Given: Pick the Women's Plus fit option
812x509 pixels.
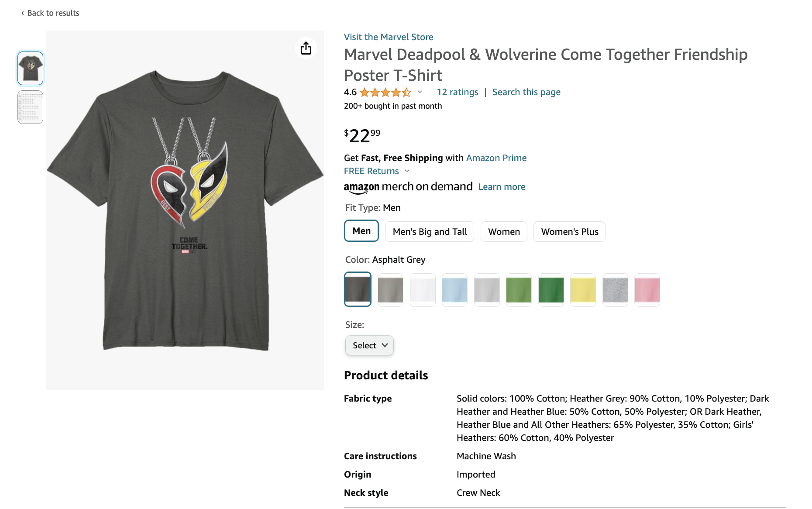Looking at the screenshot, I should (569, 232).
